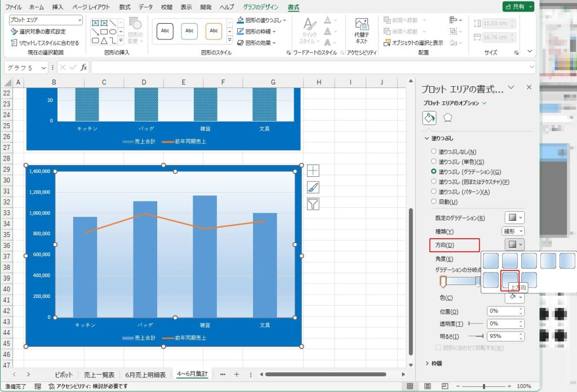Open the Chart Styles brush icon
The height and width of the screenshot is (392, 577).
(x=313, y=187)
